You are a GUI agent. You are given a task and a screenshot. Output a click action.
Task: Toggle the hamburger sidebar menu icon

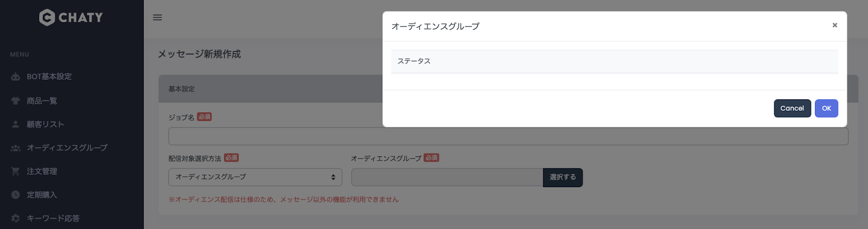point(157,17)
